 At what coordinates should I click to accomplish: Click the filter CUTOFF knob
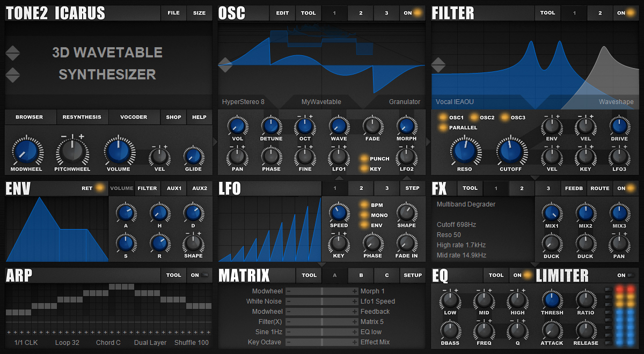pos(510,151)
